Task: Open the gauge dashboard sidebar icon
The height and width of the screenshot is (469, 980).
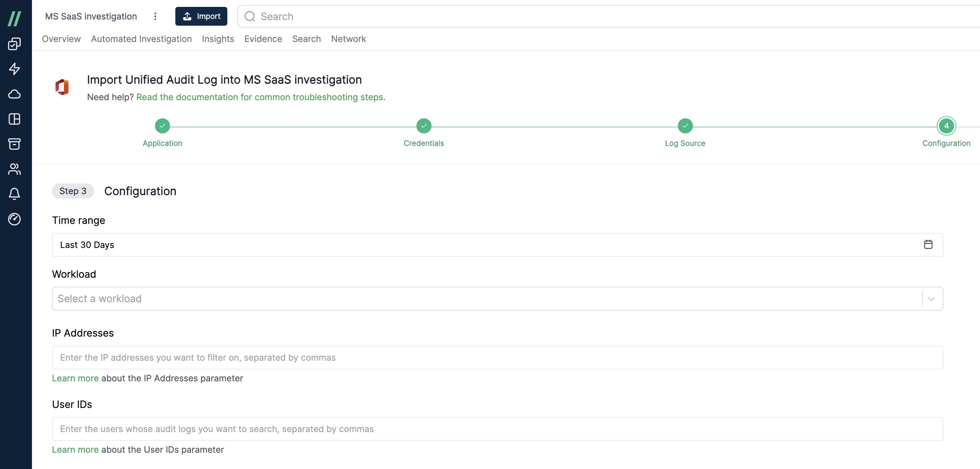Action: (x=14, y=219)
